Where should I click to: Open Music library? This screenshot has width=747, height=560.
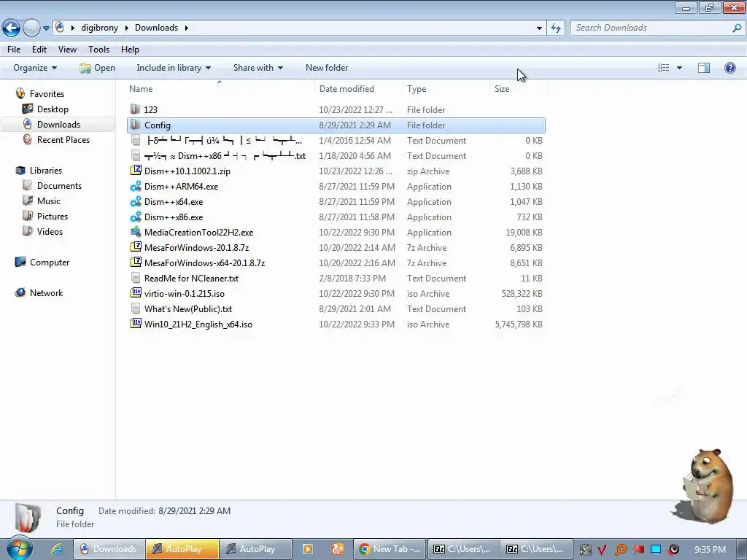49,201
